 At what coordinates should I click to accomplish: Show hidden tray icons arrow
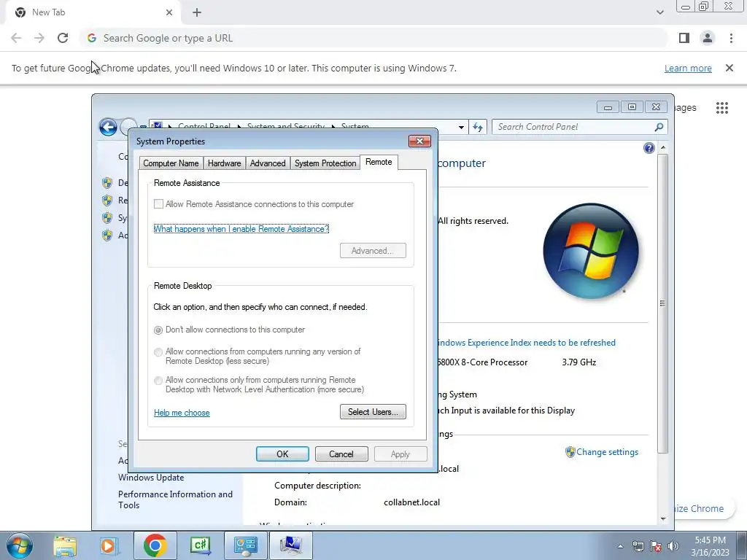pyautogui.click(x=620, y=546)
